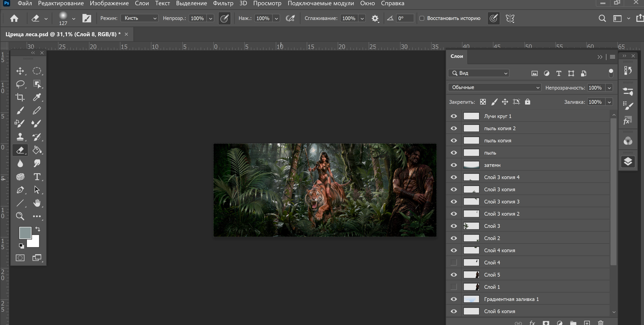Select the Move tool
Viewport: 644px width, 325px height.
(20, 71)
